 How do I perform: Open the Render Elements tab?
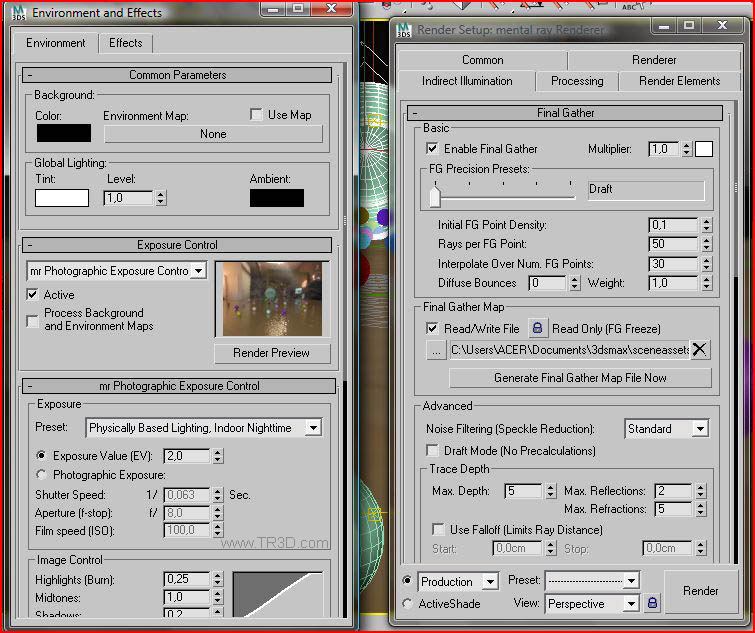coord(679,81)
